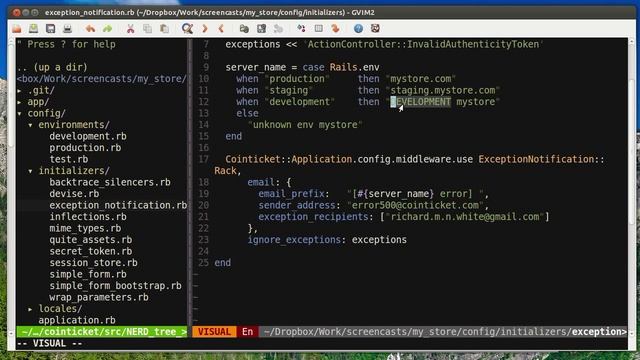Viewport: 640px width, 360px height.
Task: Click the Run script icon
Action: click(x=278, y=28)
